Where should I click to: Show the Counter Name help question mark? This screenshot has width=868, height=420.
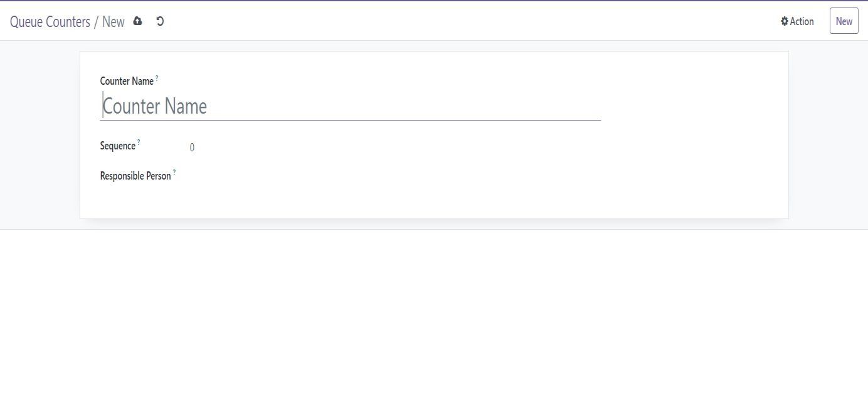tap(157, 78)
